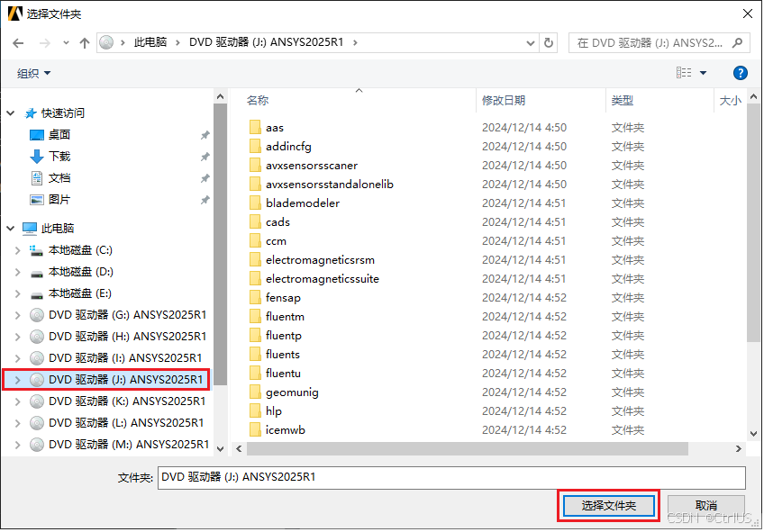Viewport: 764px width, 532px height.
Task: Select the fluentm folder
Action: 285,317
